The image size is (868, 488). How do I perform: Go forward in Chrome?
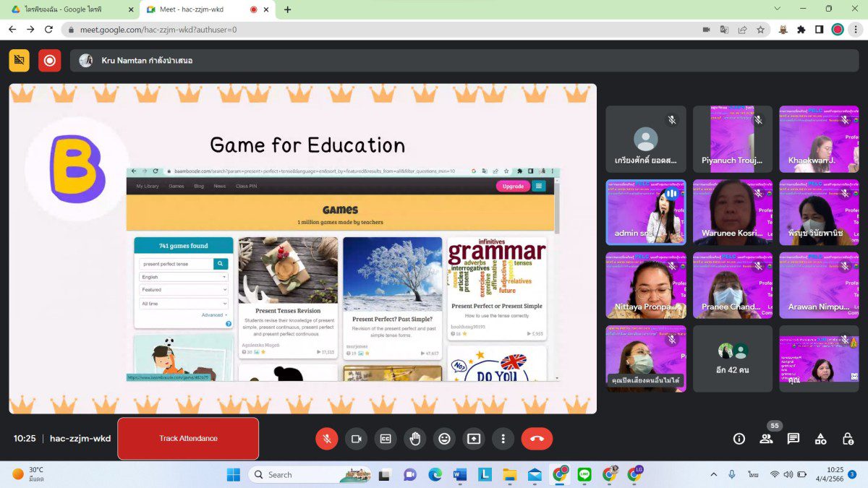click(30, 30)
